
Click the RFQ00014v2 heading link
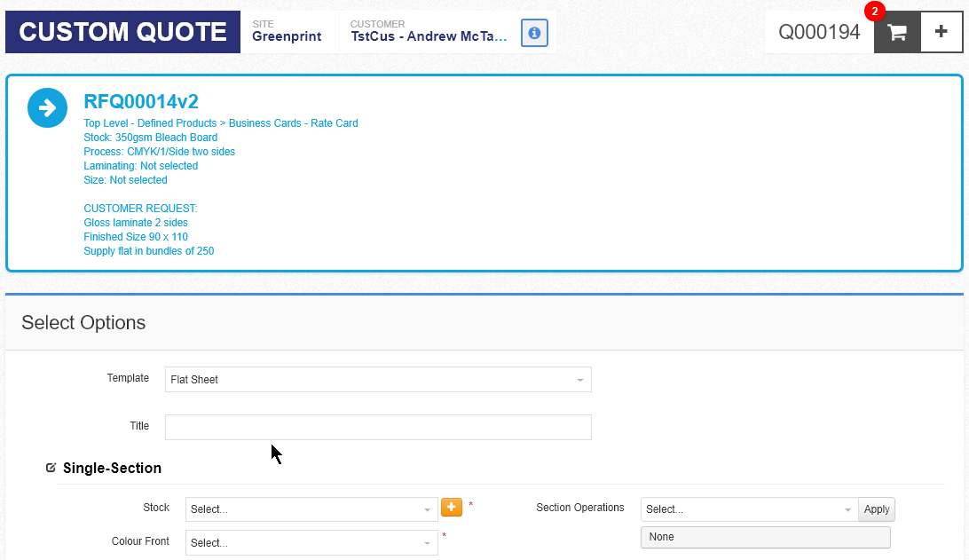(x=141, y=101)
